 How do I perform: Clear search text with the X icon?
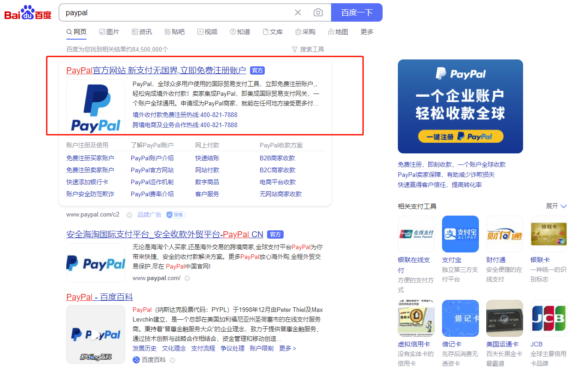298,12
